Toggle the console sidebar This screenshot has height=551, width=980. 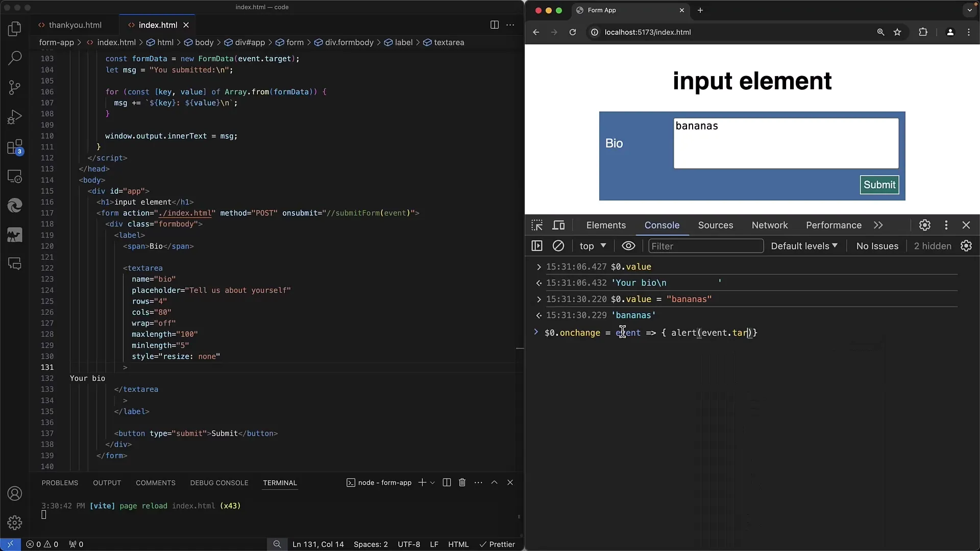[537, 246]
